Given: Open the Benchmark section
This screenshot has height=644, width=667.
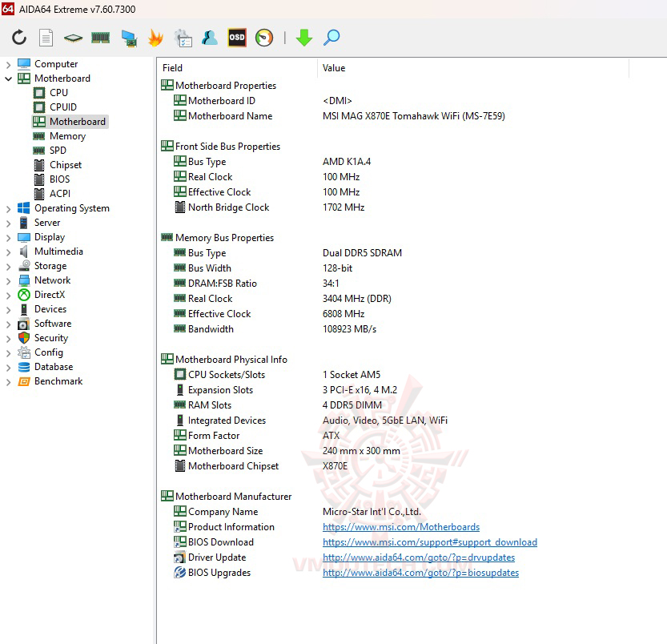Looking at the screenshot, I should tap(59, 381).
